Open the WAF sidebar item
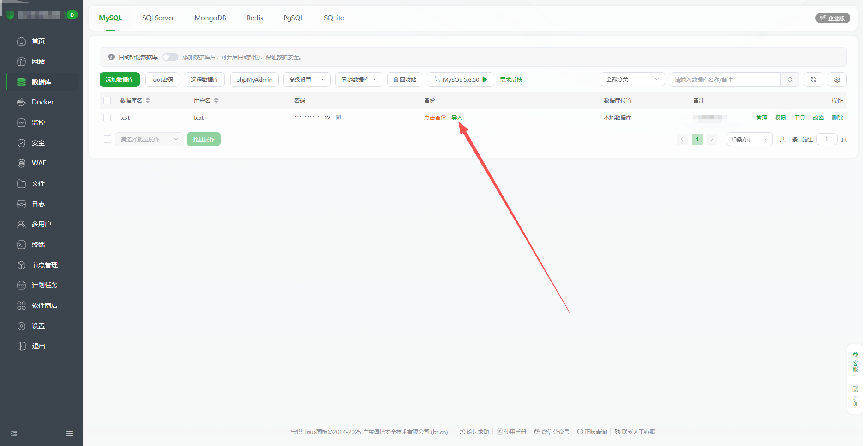The height and width of the screenshot is (446, 868). click(39, 163)
